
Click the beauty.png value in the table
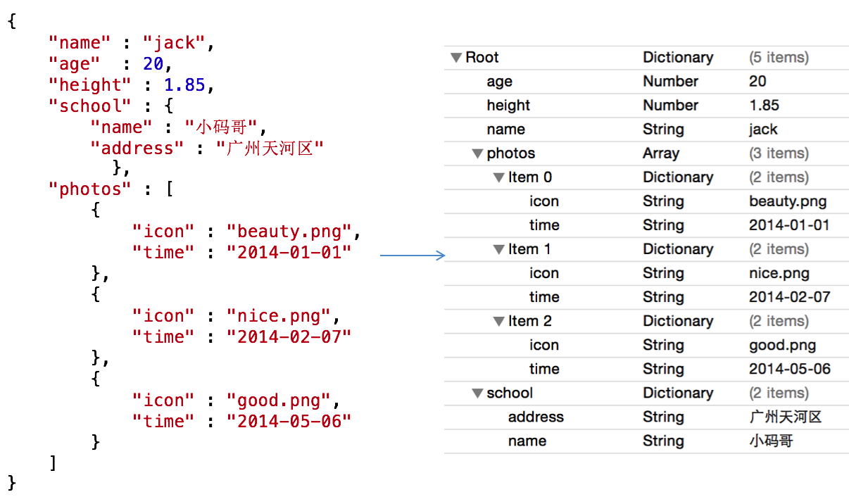788,201
